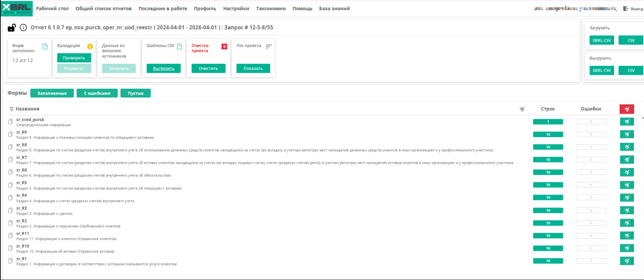The width and height of the screenshot is (644, 280).
Task: Click copy icon beside sr_sved_purcb
Action: (x=11, y=122)
